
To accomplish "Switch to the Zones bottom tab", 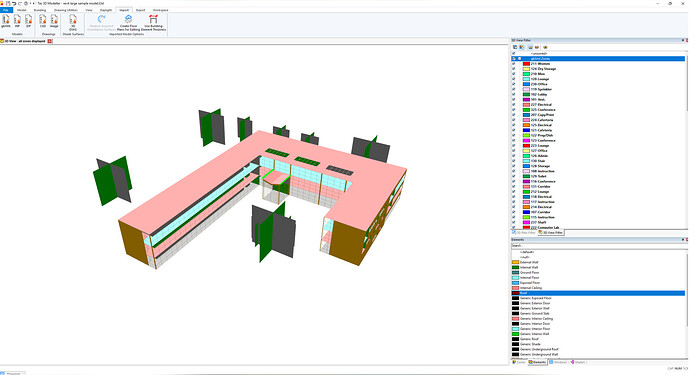I will 519,362.
